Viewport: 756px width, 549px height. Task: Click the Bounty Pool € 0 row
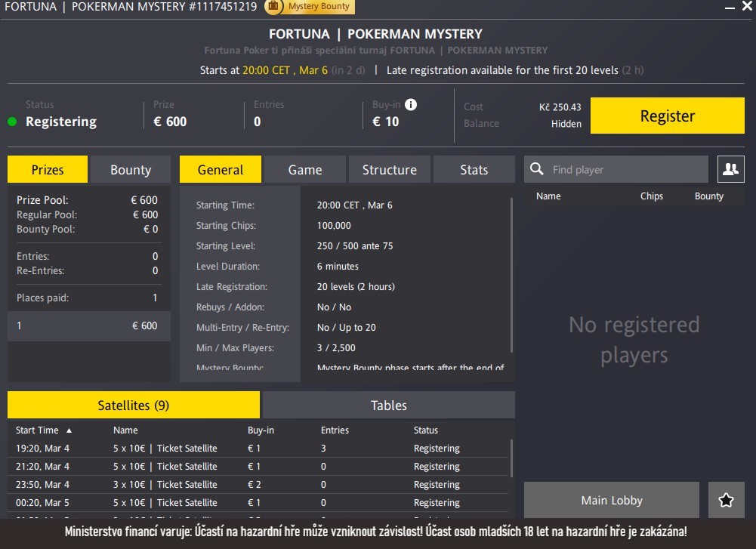pyautogui.click(x=88, y=229)
